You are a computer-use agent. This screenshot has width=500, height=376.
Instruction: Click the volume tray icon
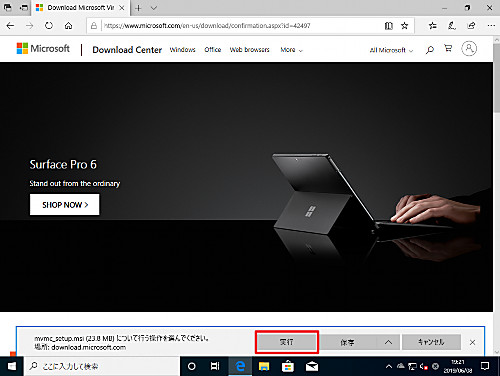pyautogui.click(x=423, y=366)
